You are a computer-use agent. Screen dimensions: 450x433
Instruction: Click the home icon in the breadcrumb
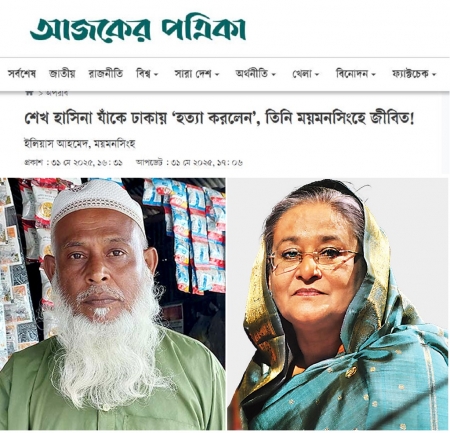(30, 94)
